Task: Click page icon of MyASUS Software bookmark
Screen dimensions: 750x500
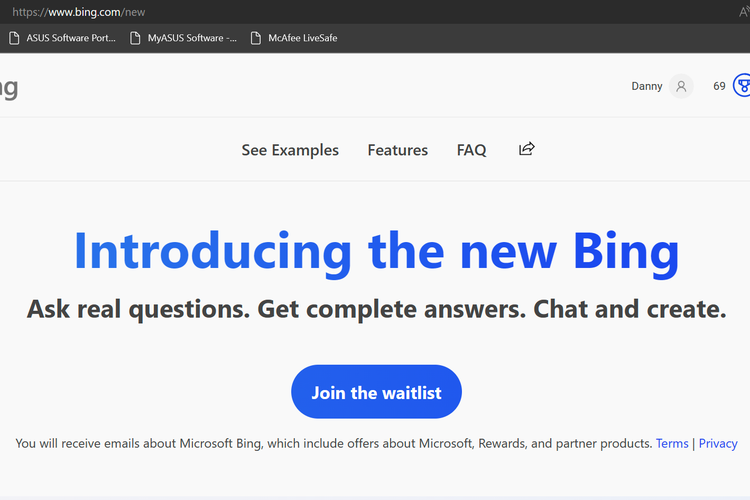Action: 135,39
